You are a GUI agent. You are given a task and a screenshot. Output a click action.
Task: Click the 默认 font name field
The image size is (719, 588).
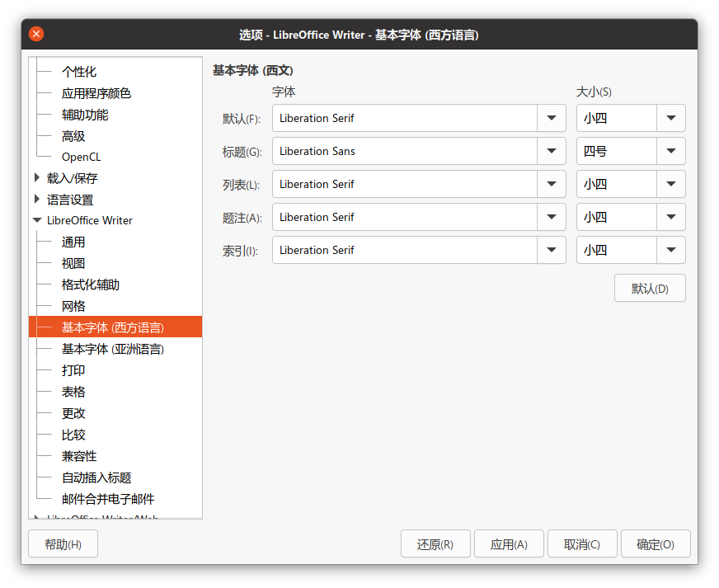click(x=405, y=118)
